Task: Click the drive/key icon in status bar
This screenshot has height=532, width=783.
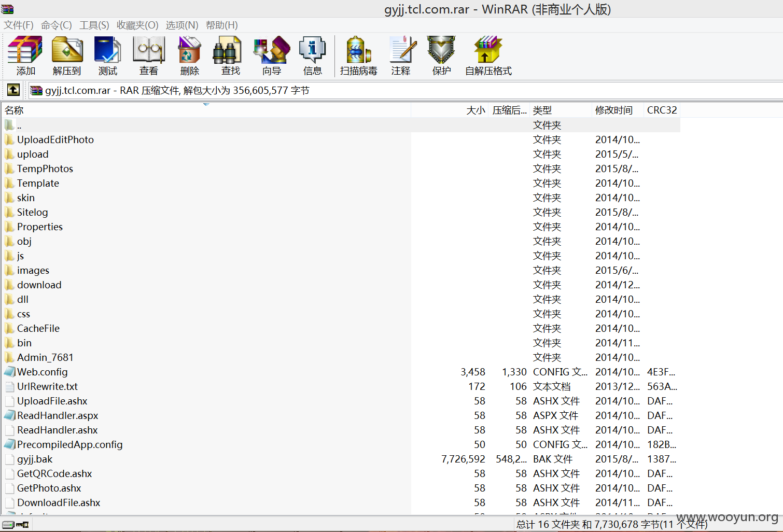Action: [16, 524]
